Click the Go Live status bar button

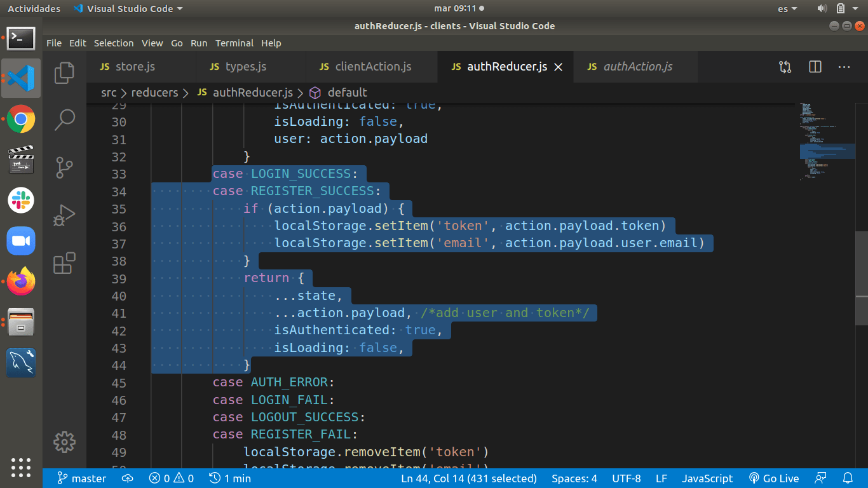[x=773, y=478]
